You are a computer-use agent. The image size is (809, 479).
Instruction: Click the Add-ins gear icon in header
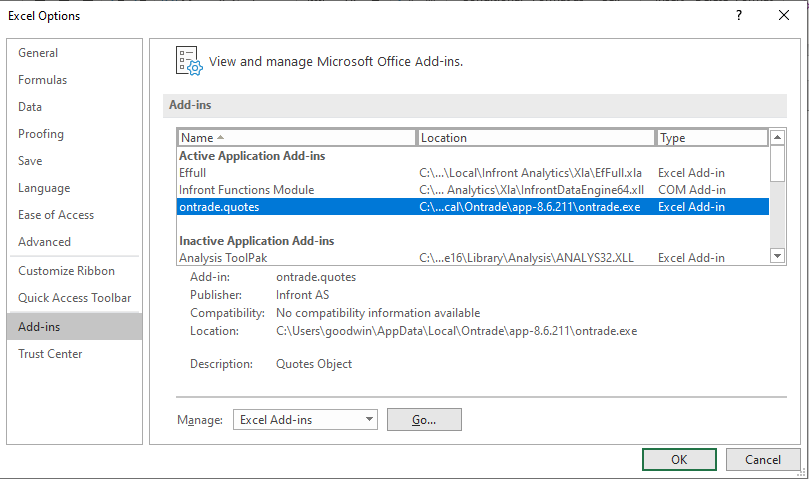(x=188, y=60)
